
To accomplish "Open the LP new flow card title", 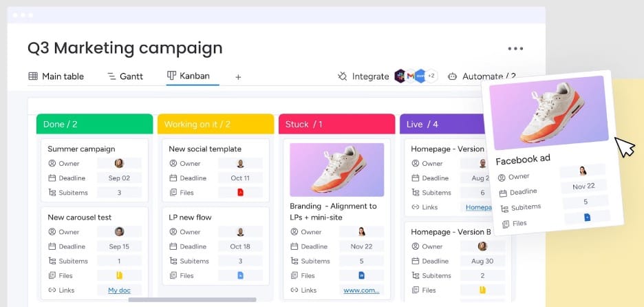I will [x=190, y=218].
